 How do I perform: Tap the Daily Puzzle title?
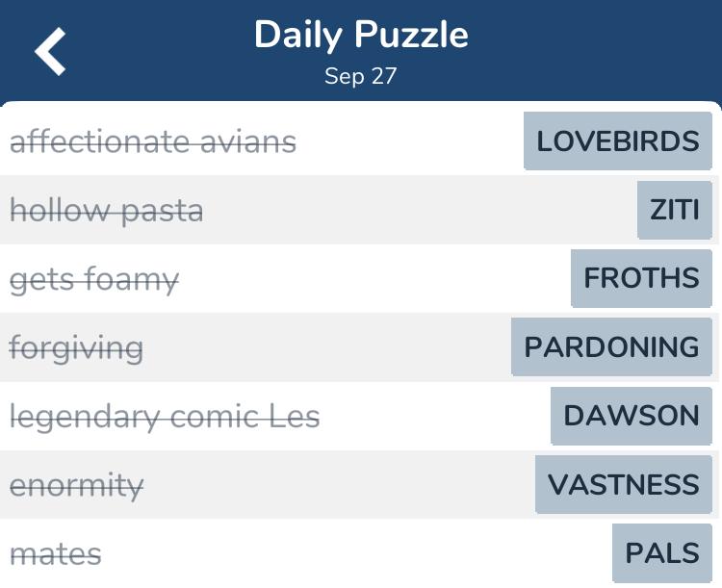point(361,36)
